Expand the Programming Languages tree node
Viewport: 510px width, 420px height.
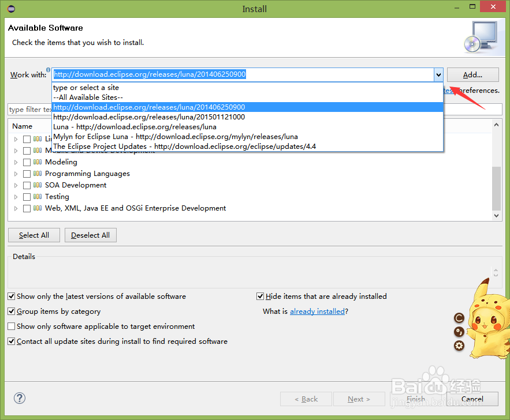point(16,174)
